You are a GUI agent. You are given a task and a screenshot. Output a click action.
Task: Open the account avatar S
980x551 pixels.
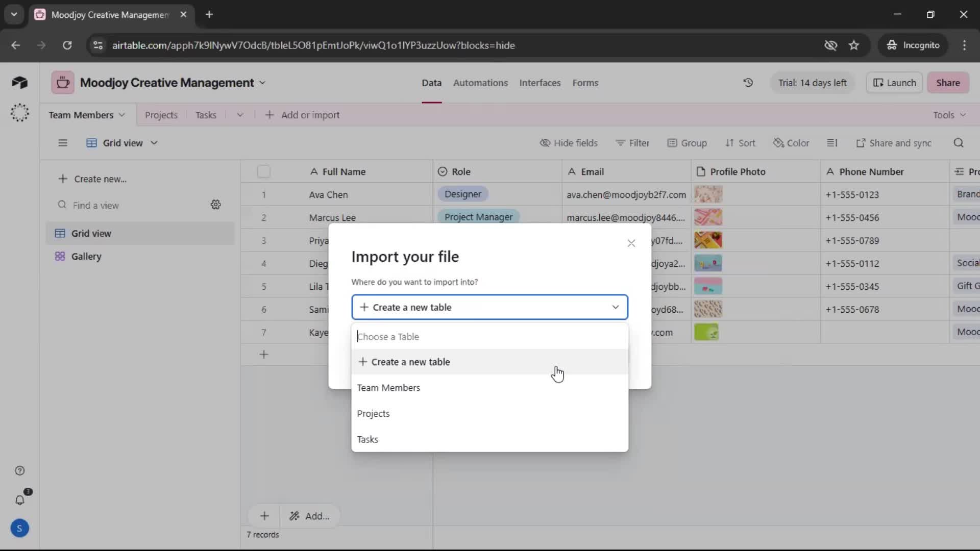click(19, 529)
